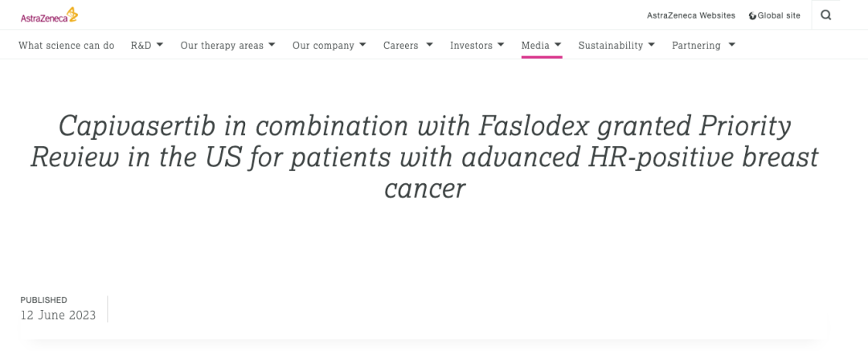Image resolution: width=868 pixels, height=351 pixels.
Task: Click the globe icon beside Global site
Action: coord(752,16)
